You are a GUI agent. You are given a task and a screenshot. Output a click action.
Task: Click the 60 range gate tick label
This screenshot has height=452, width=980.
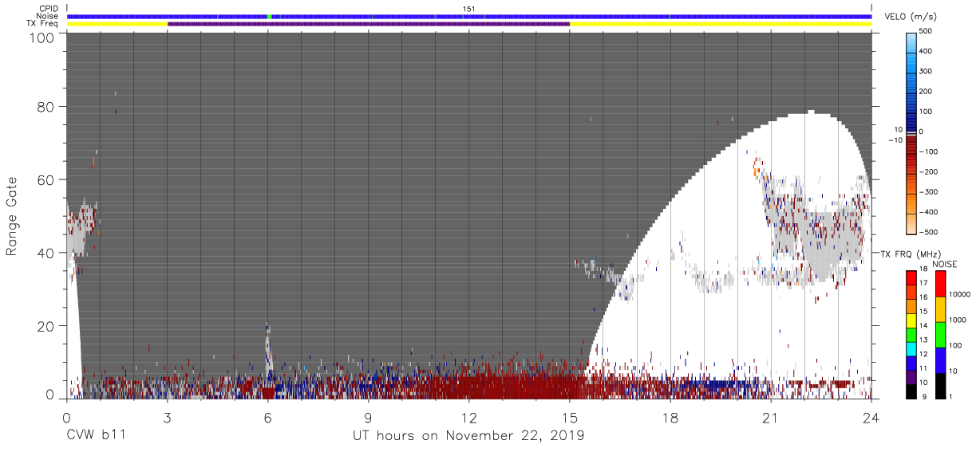pyautogui.click(x=45, y=180)
